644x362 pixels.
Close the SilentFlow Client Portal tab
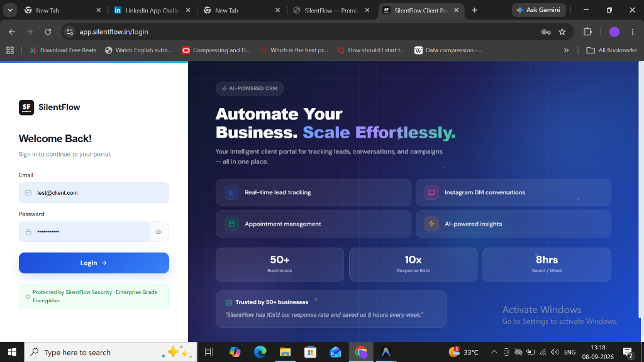tap(457, 10)
